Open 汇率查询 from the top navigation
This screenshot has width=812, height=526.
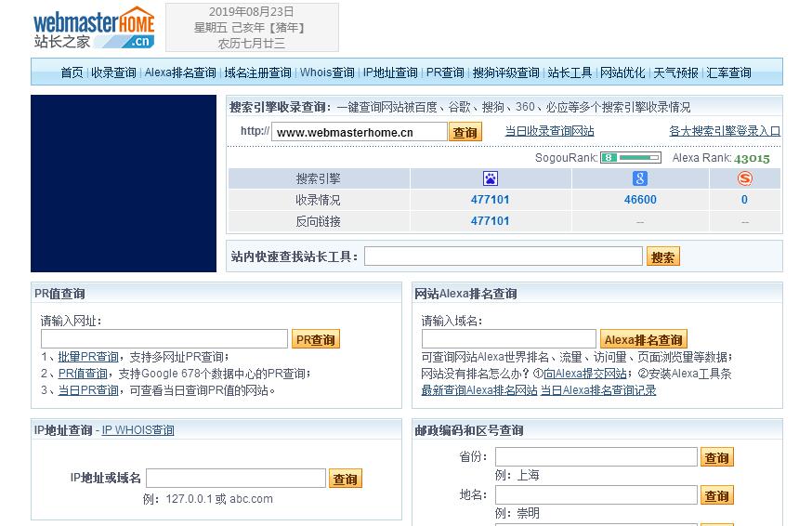pos(728,72)
